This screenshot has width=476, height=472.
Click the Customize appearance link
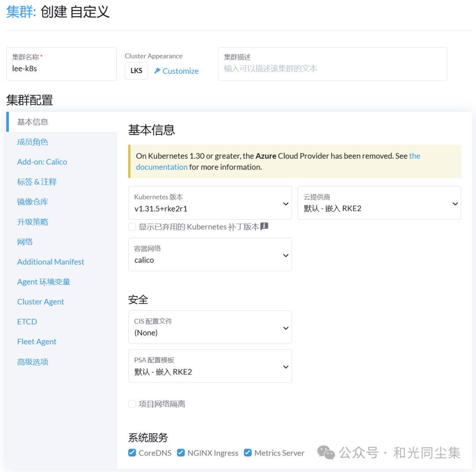(176, 71)
